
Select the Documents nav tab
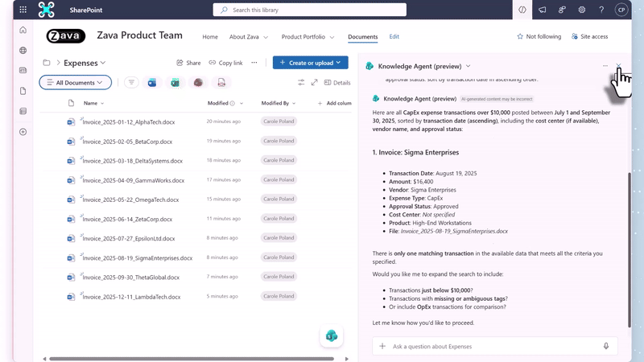(363, 36)
